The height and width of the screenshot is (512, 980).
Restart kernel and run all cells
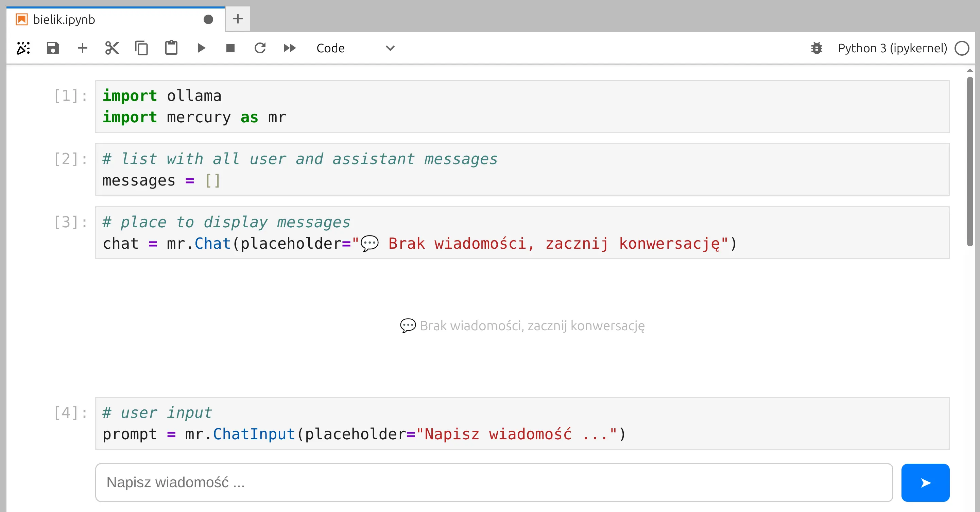(x=290, y=48)
